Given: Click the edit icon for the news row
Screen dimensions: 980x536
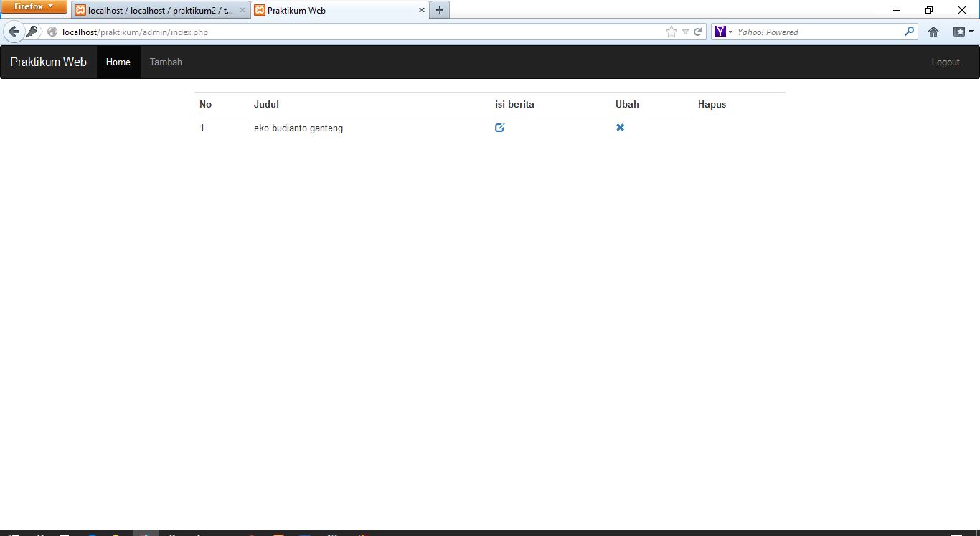Looking at the screenshot, I should pyautogui.click(x=499, y=128).
